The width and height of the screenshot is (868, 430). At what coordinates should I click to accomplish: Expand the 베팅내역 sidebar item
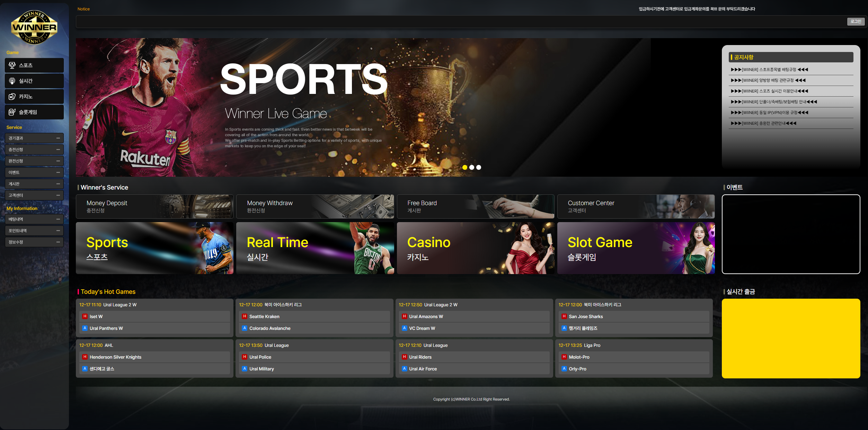tap(34, 219)
